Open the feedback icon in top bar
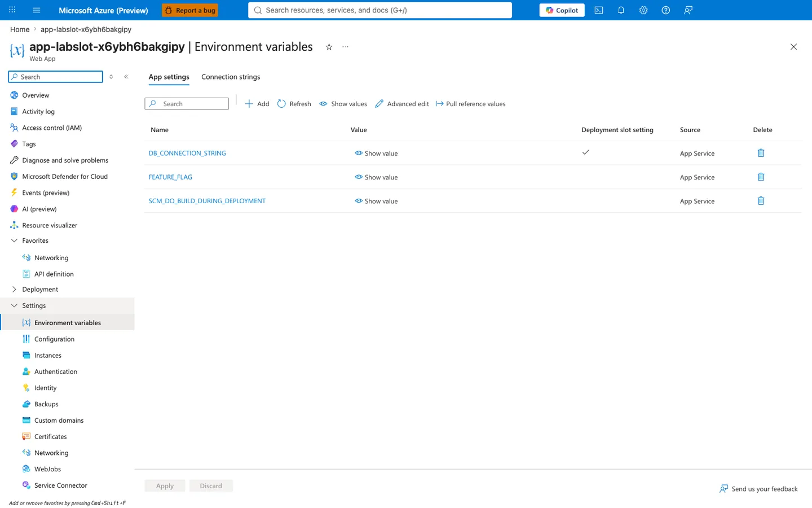 coord(688,10)
